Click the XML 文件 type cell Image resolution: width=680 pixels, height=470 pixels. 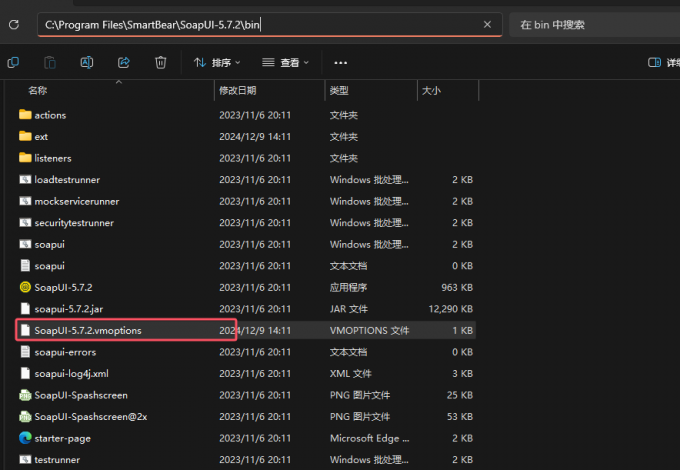(350, 374)
